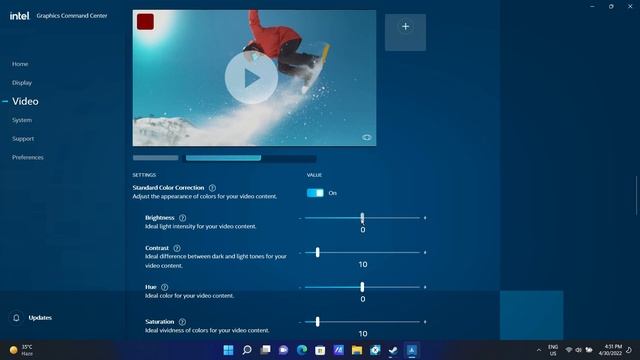The width and height of the screenshot is (640, 360).
Task: Decrease Saturation with the minus end
Action: pyautogui.click(x=300, y=322)
